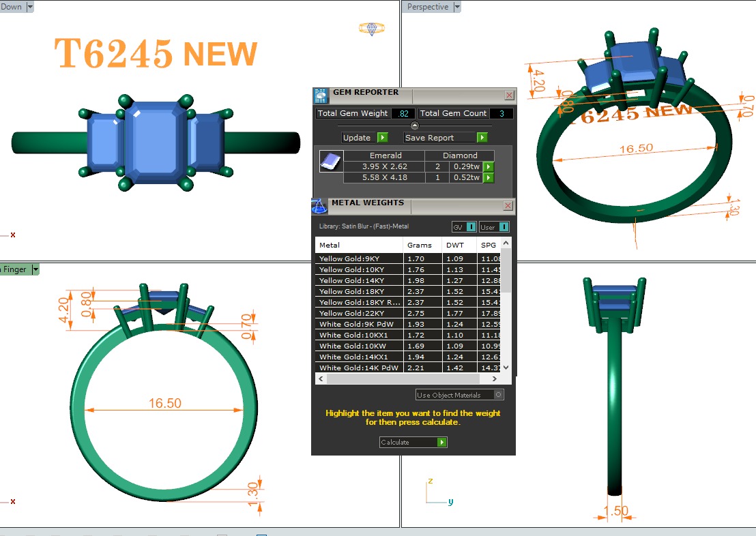756x536 pixels.
Task: Toggle the GV library switch
Action: [471, 227]
